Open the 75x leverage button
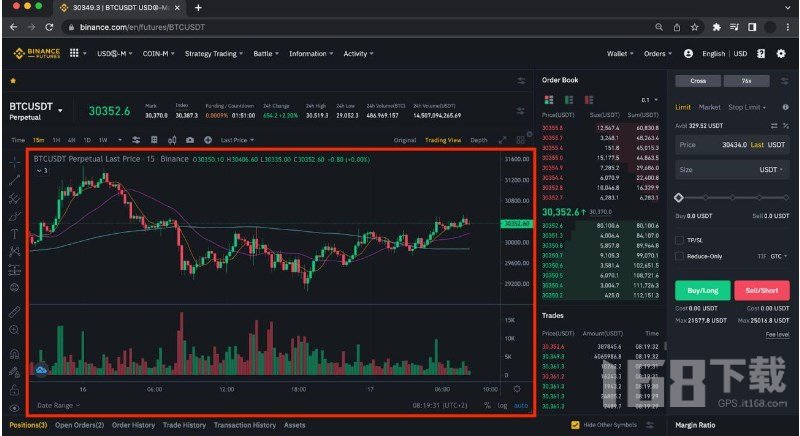 coord(746,81)
